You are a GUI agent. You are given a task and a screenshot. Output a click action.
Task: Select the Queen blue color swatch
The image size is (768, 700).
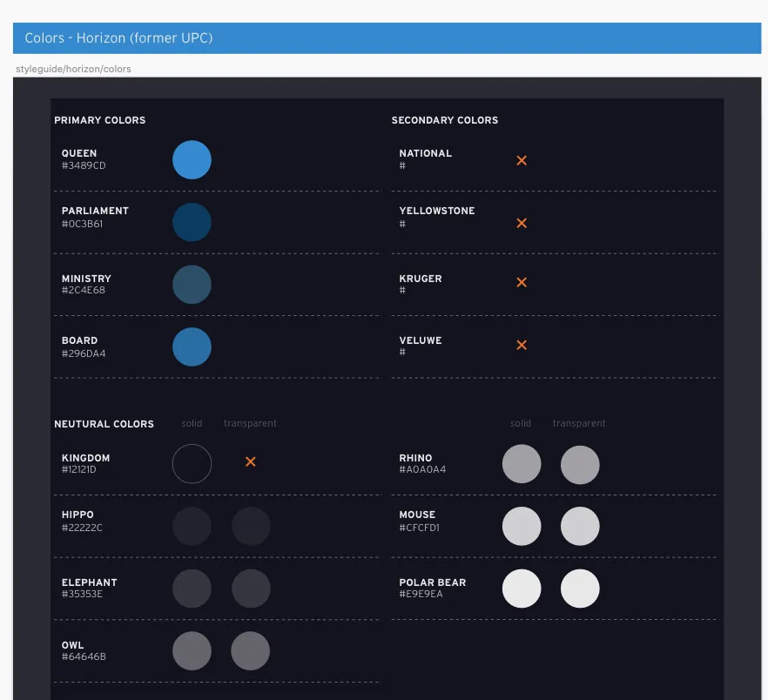tap(192, 160)
